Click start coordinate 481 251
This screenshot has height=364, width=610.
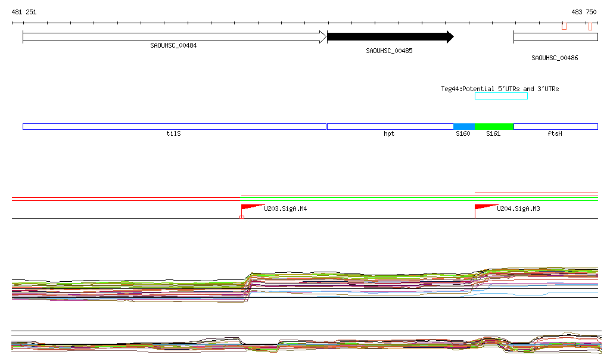click(x=24, y=12)
